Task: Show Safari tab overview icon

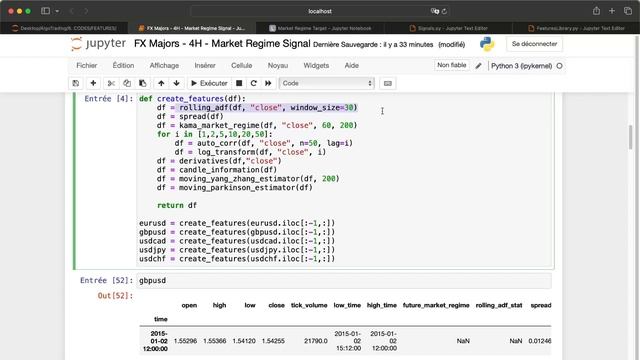Action: [x=628, y=11]
